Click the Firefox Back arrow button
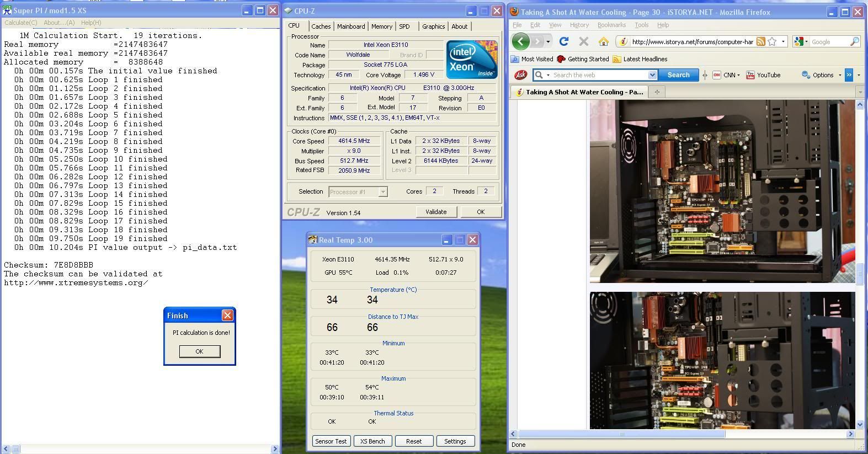 [x=520, y=41]
